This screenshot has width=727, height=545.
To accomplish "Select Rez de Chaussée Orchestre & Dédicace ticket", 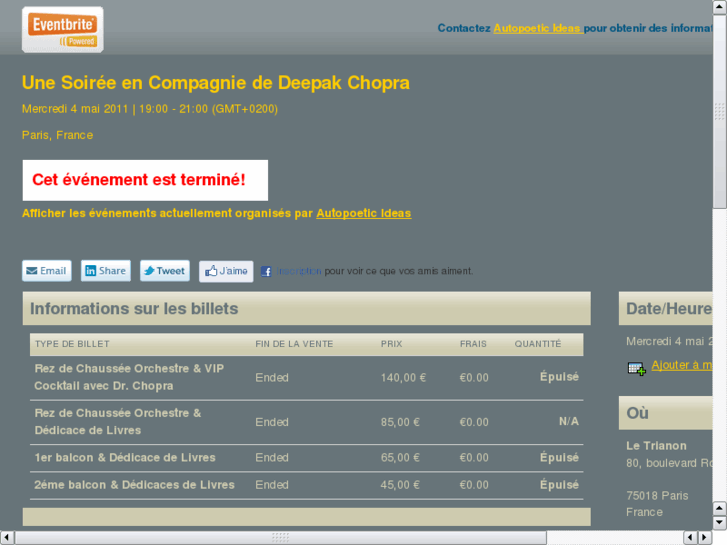I will pyautogui.click(x=118, y=422).
